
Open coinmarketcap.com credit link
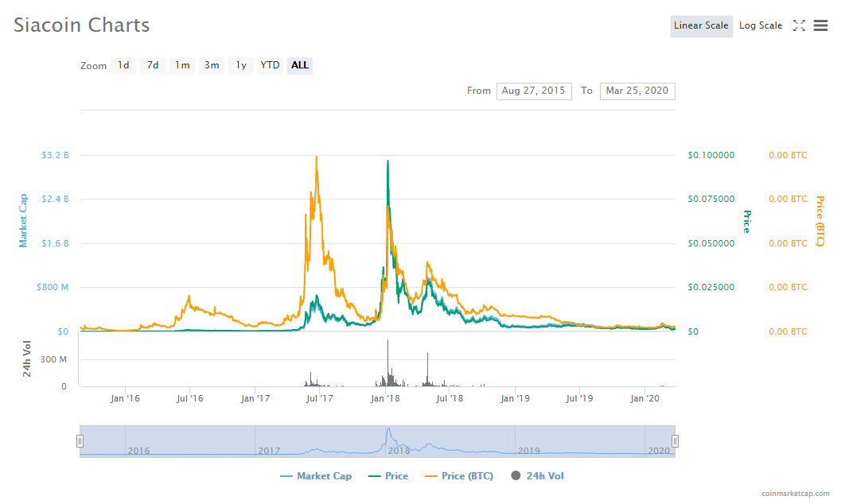(x=796, y=493)
